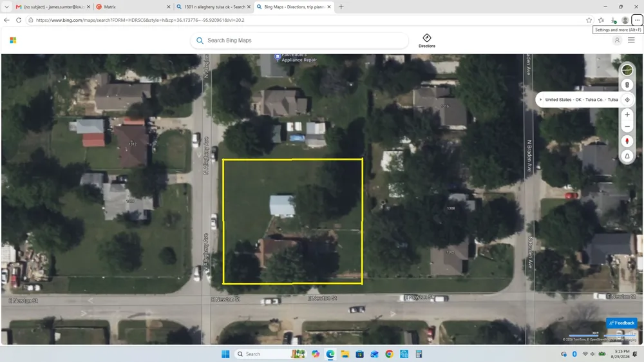Open the tab actions dropdown arrow

click(6, 7)
